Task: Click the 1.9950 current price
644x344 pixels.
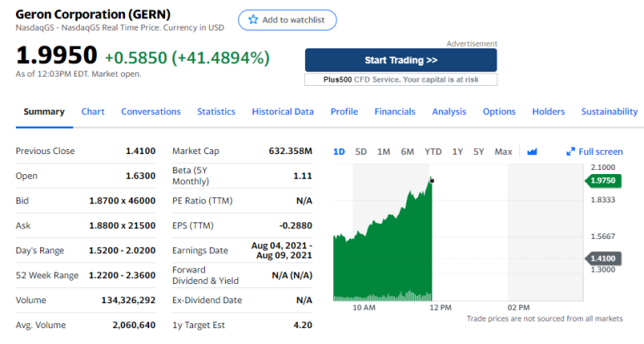Action: [57, 55]
